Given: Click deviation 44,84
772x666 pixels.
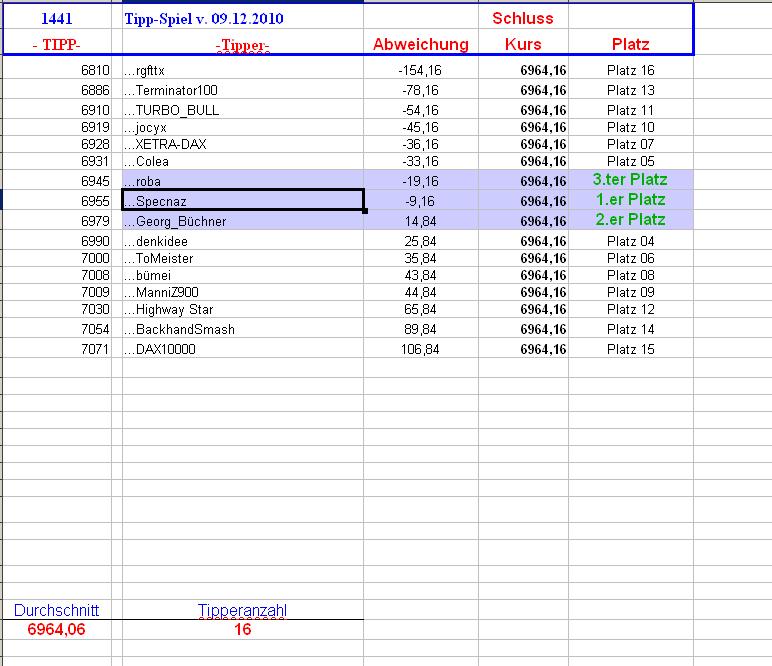Looking at the screenshot, I should [420, 292].
